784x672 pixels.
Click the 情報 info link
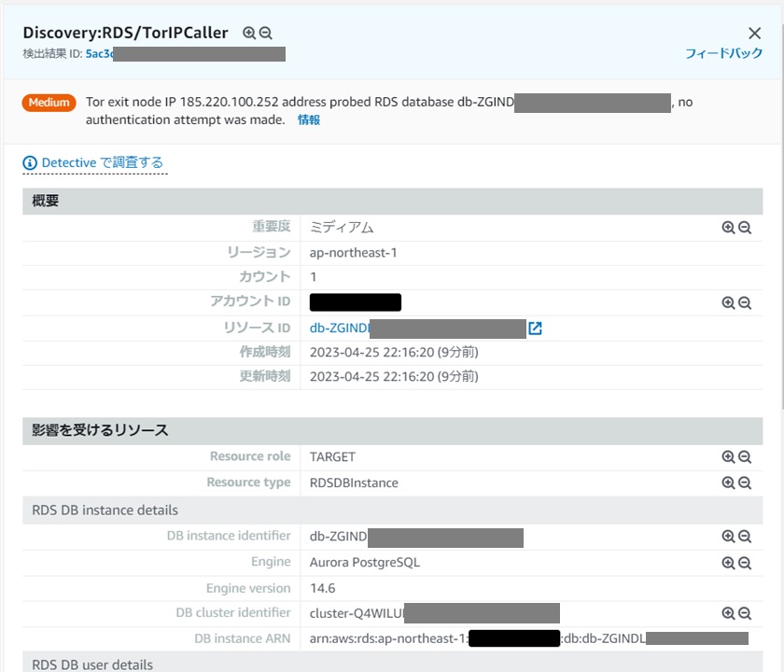click(x=309, y=120)
